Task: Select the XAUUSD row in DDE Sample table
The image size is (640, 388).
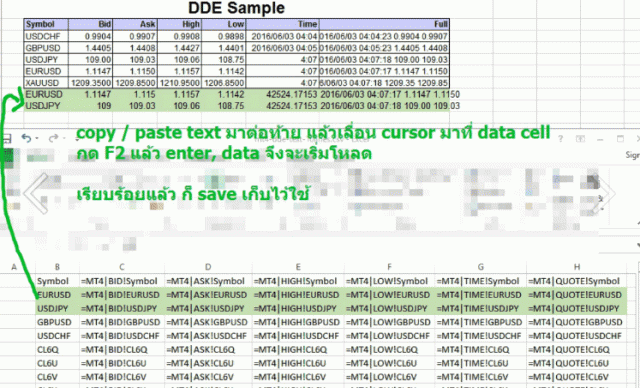Action: (x=237, y=83)
